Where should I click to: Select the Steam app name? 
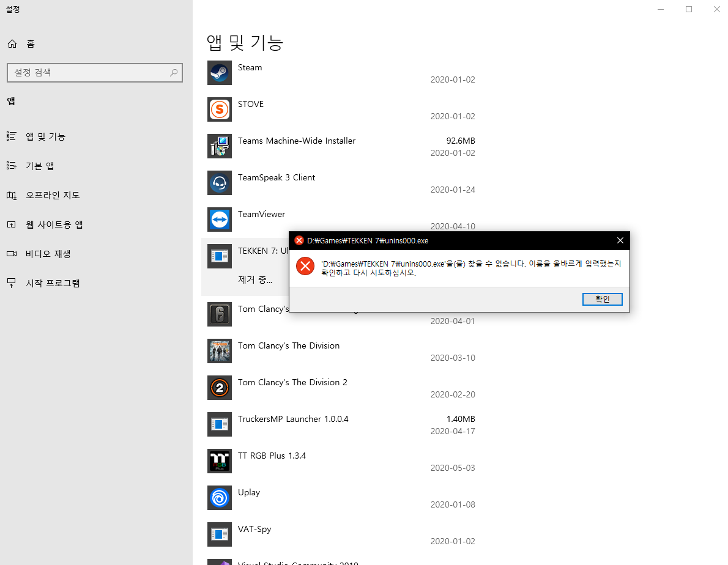point(250,67)
